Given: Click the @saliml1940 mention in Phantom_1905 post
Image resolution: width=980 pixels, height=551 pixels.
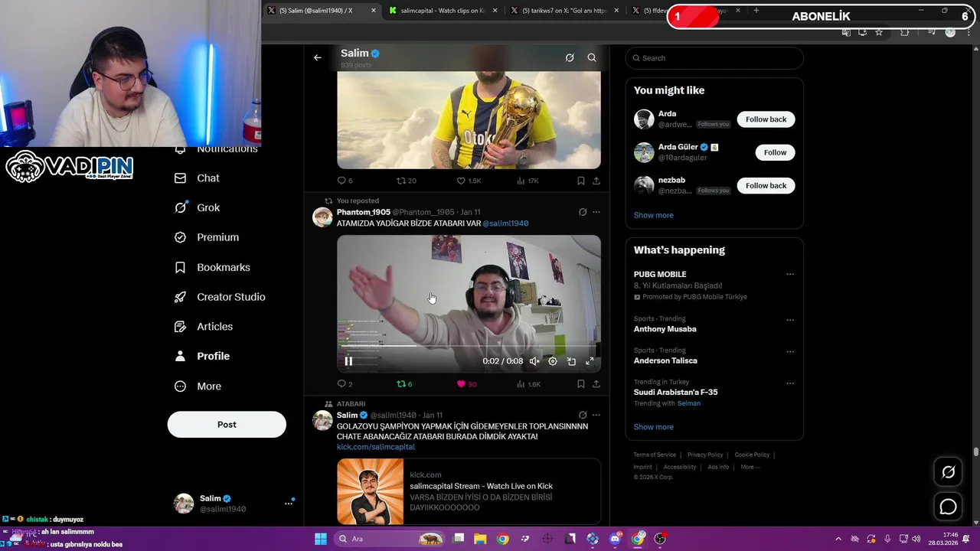Looking at the screenshot, I should (x=505, y=223).
